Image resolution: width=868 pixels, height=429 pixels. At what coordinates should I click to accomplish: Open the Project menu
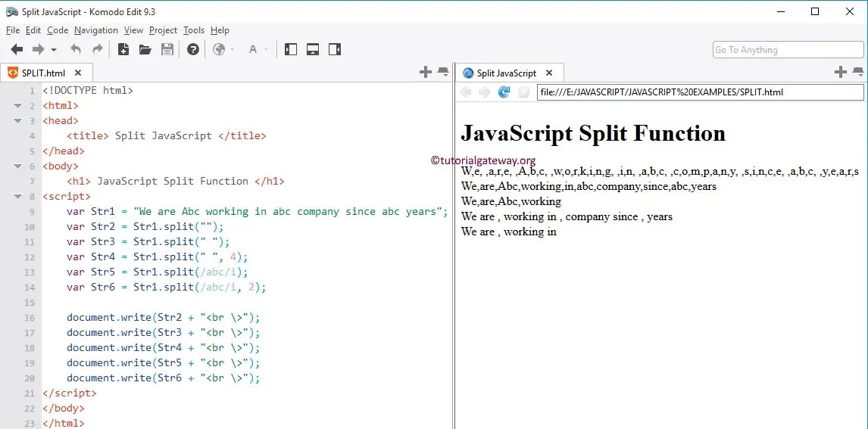click(164, 30)
